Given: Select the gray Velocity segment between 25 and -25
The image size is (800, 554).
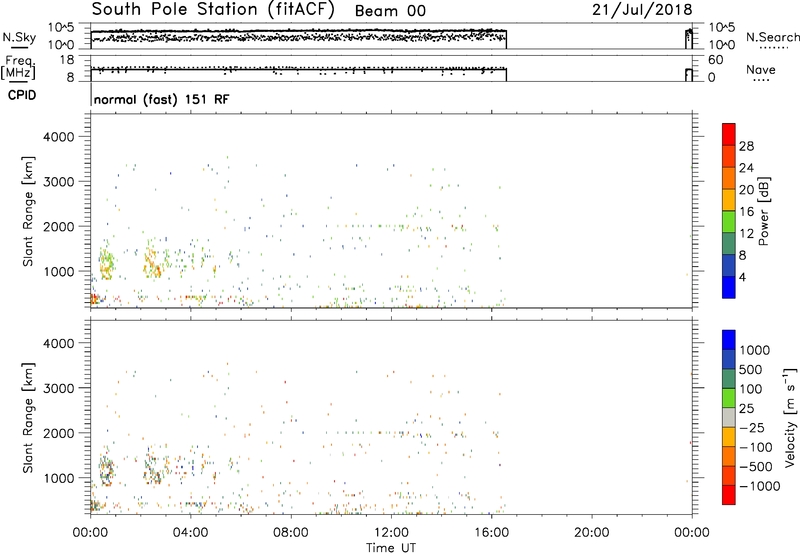Looking at the screenshot, I should click(729, 417).
